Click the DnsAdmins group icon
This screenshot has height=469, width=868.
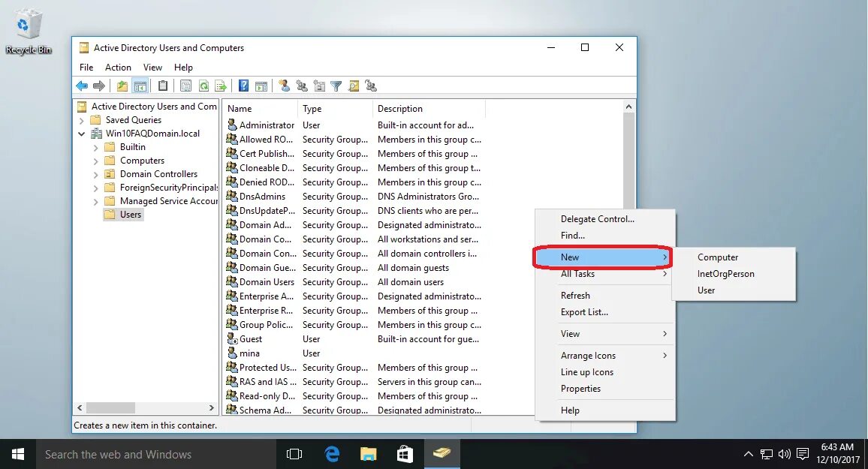(232, 196)
